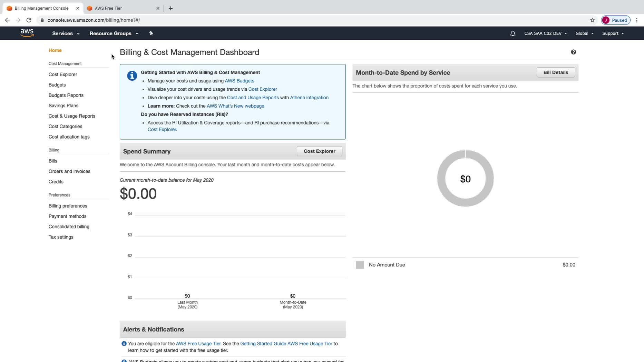Expand the Resource Groups dropdown
Image resolution: width=644 pixels, height=362 pixels.
coord(114,33)
